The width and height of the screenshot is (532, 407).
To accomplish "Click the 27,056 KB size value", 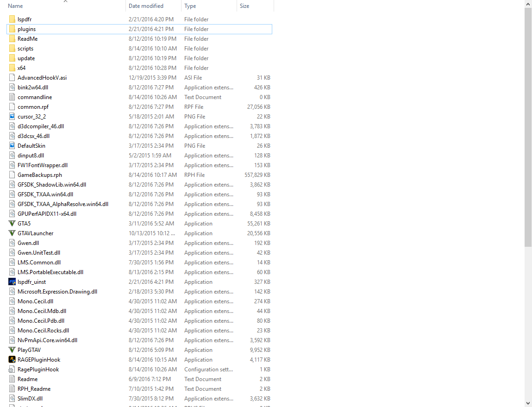I will [259, 107].
